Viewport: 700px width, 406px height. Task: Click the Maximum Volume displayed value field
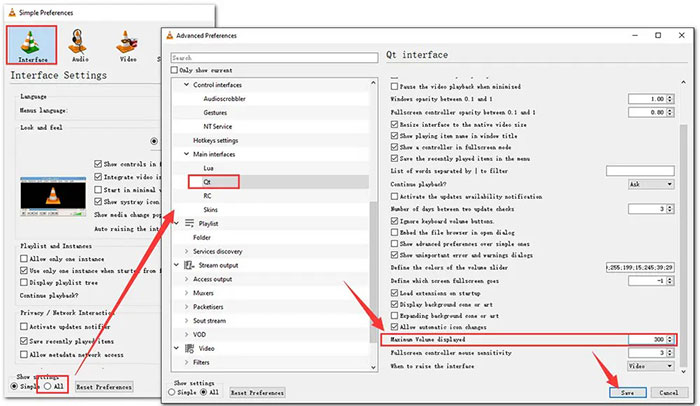coord(642,339)
